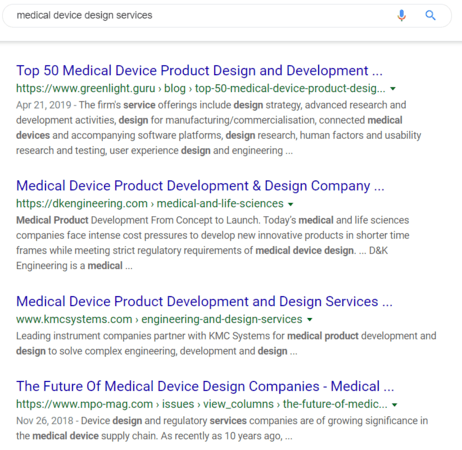Click the 'Nov 26, 2018' snippet date

pyautogui.click(x=45, y=421)
